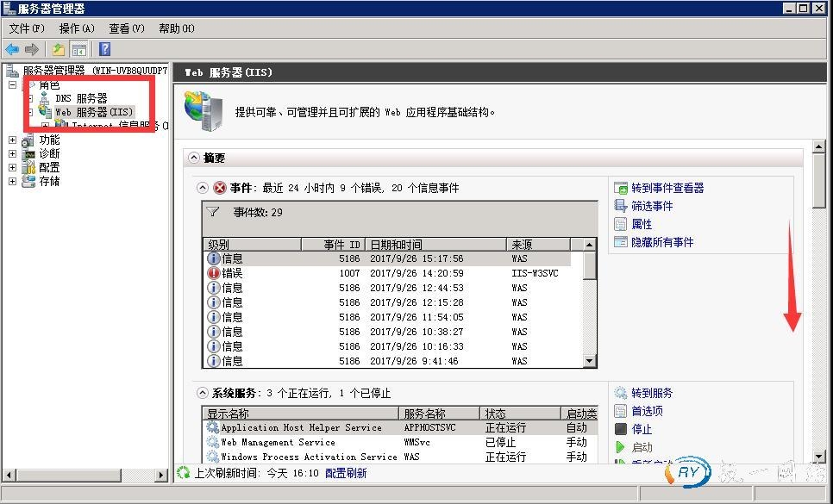Select the error event row with ID 1007
The width and height of the screenshot is (833, 504).
click(x=388, y=273)
